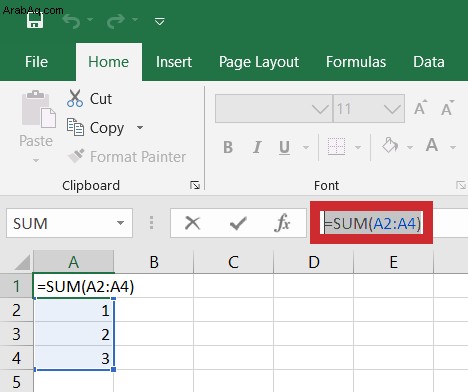This screenshot has width=468, height=392.
Task: Click the Cut scissors icon
Action: click(75, 98)
